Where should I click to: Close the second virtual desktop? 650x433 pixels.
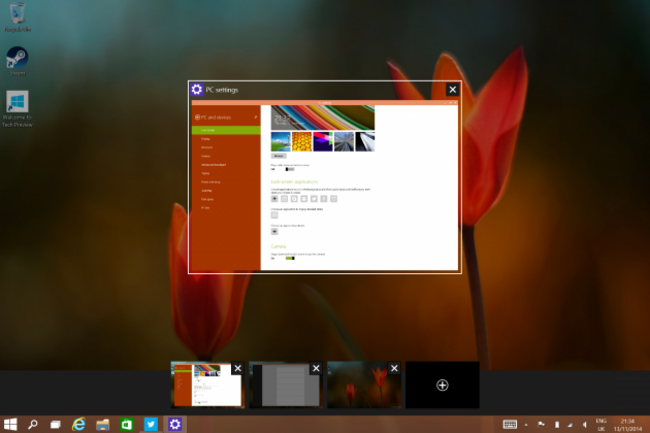pos(315,369)
